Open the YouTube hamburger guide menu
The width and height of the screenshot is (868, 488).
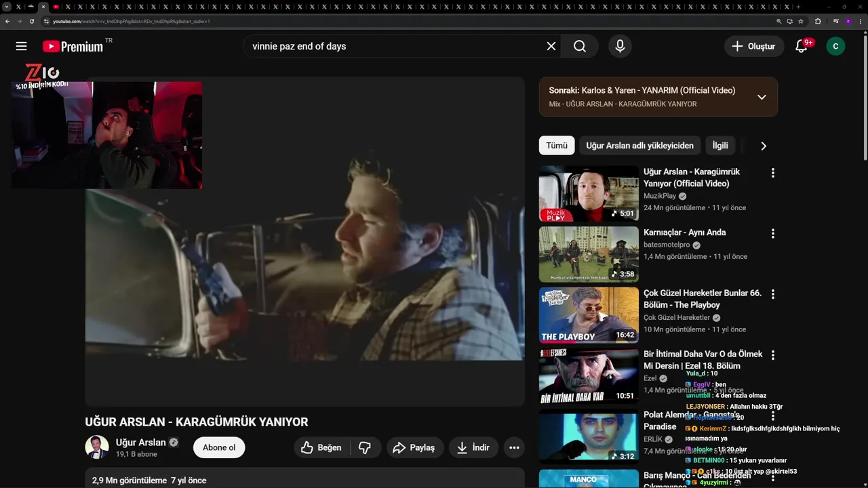21,46
